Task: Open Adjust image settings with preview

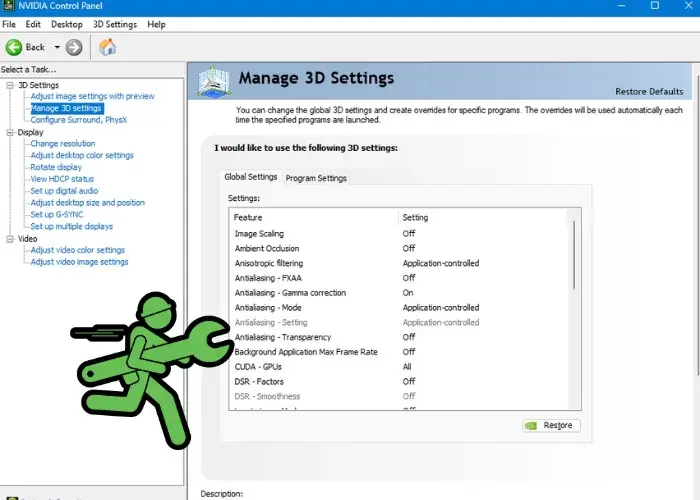Action: point(92,96)
